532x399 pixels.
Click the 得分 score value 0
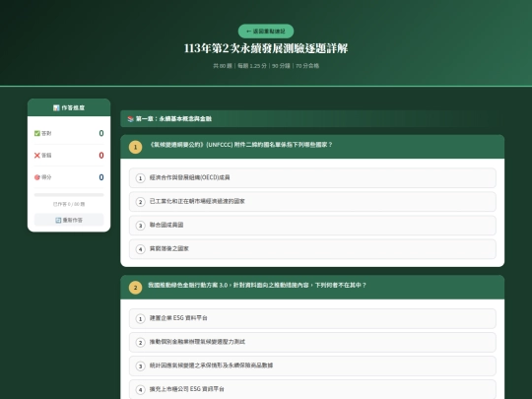[x=101, y=177]
